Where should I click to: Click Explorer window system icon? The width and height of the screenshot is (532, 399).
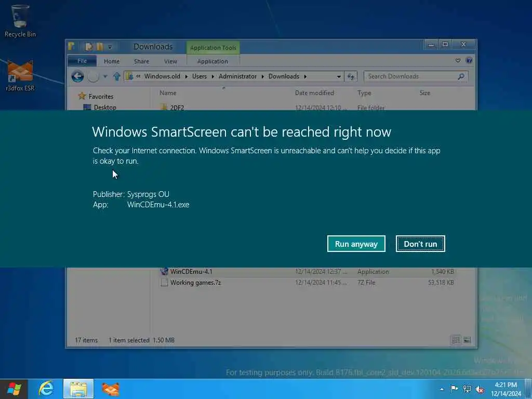tap(71, 46)
